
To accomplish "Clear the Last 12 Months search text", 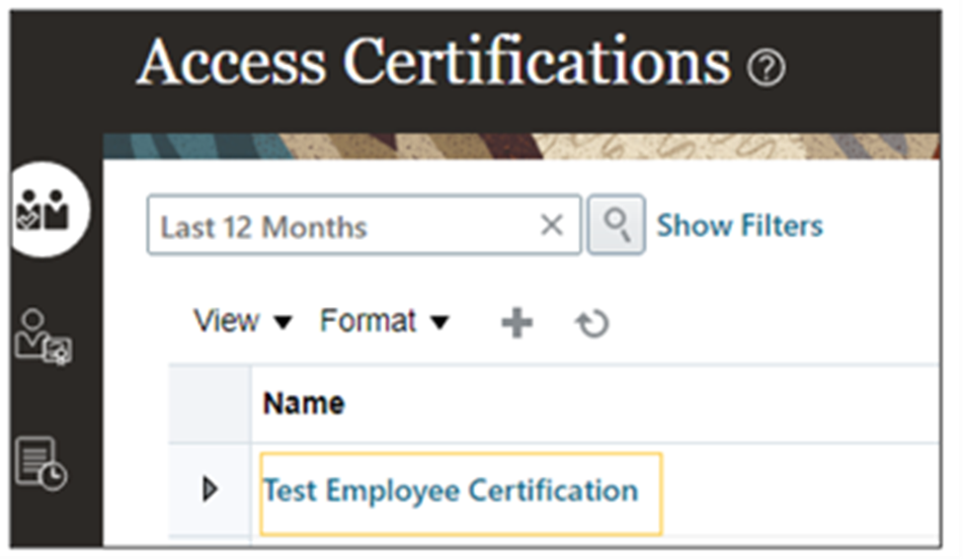I will [x=551, y=225].
